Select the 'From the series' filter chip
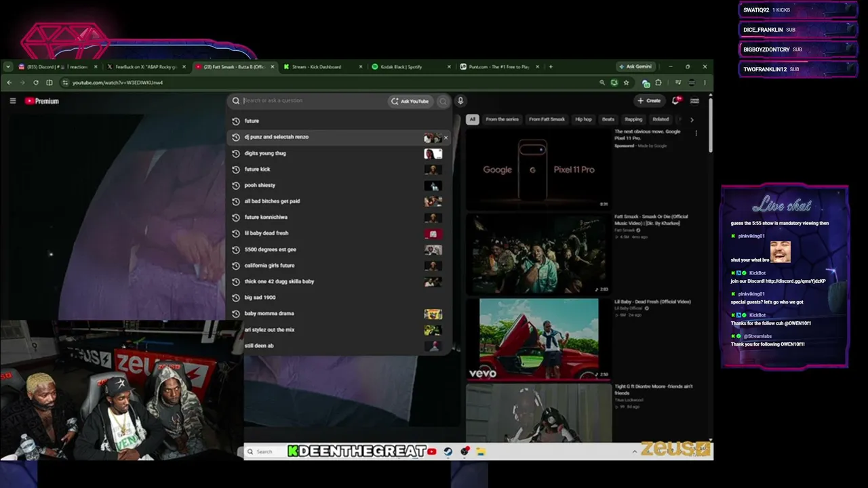Screen dimensions: 868x488 click(502, 119)
